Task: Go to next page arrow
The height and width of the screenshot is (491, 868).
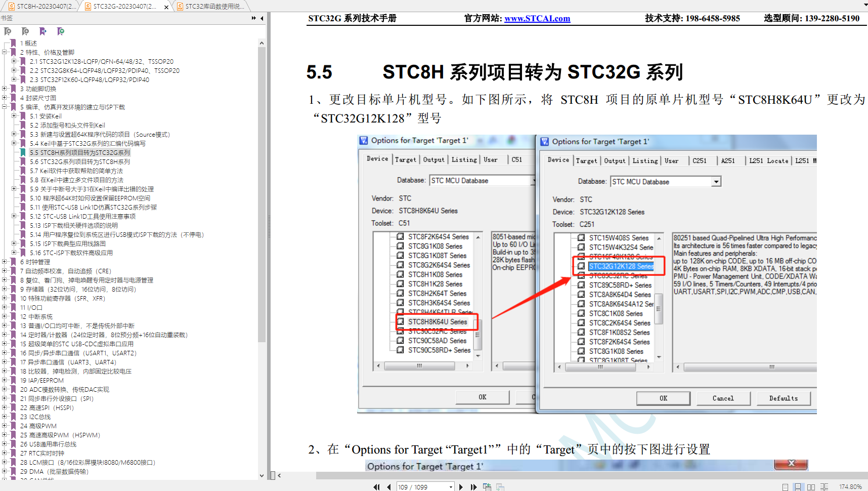Action: point(461,487)
